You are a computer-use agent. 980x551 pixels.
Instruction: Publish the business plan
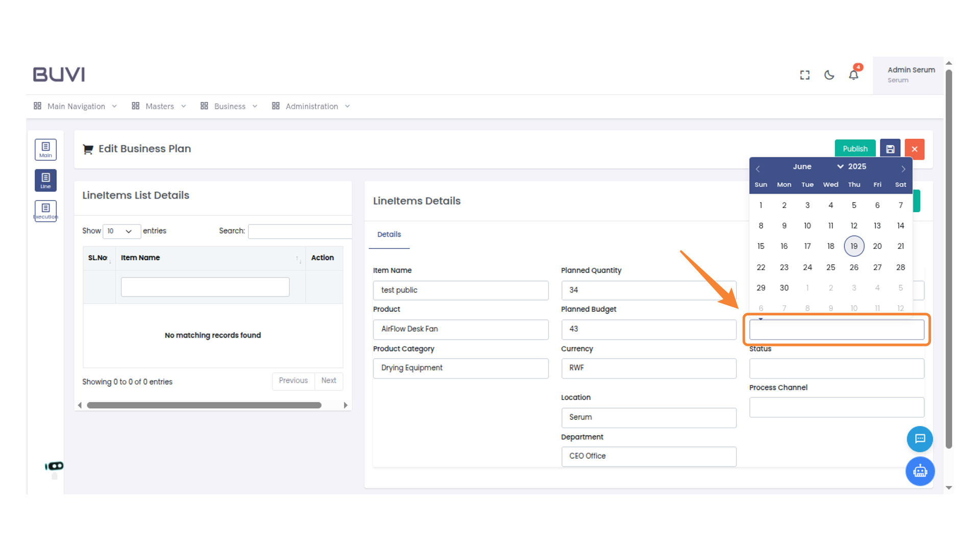tap(855, 148)
